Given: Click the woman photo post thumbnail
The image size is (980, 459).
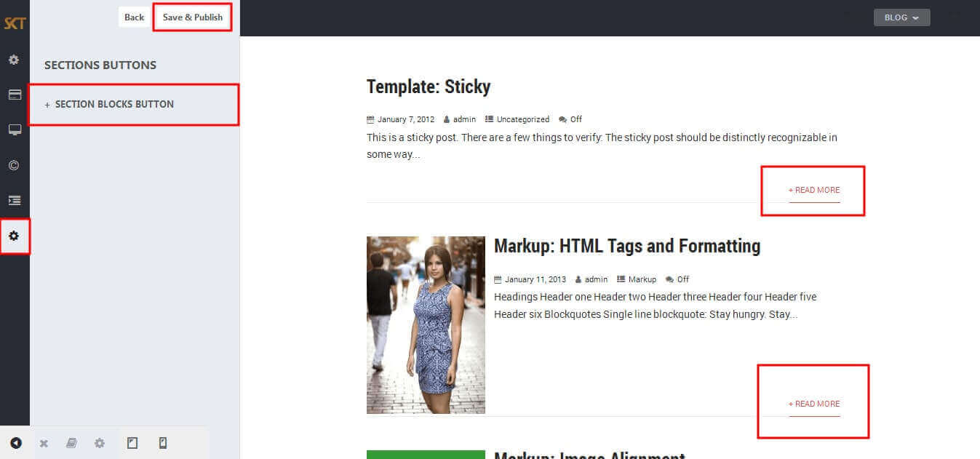Looking at the screenshot, I should 426,325.
